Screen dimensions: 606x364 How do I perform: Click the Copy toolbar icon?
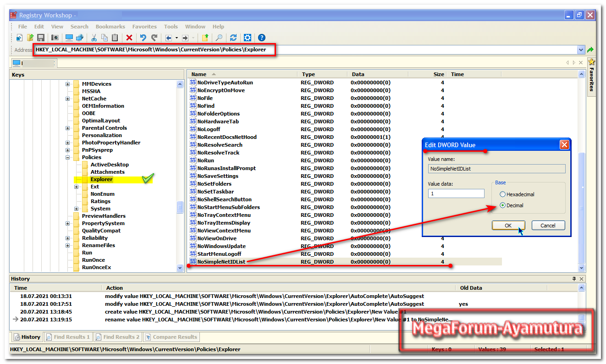105,38
